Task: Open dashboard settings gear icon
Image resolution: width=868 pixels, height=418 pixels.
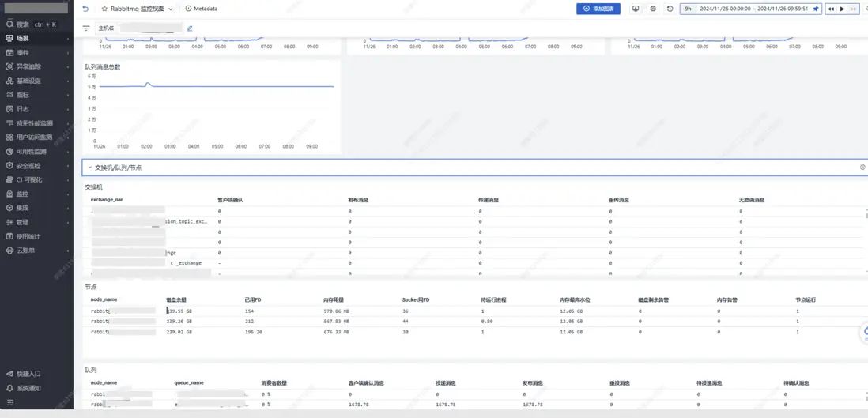Action: (653, 9)
